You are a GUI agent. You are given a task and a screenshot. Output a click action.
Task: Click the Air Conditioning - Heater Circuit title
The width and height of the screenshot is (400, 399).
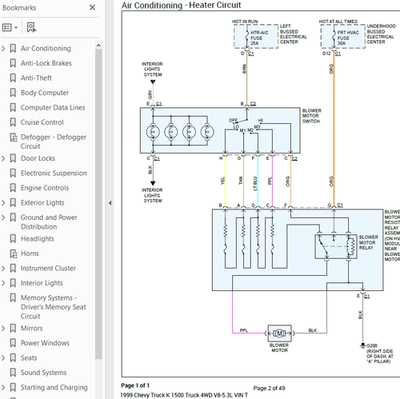181,5
